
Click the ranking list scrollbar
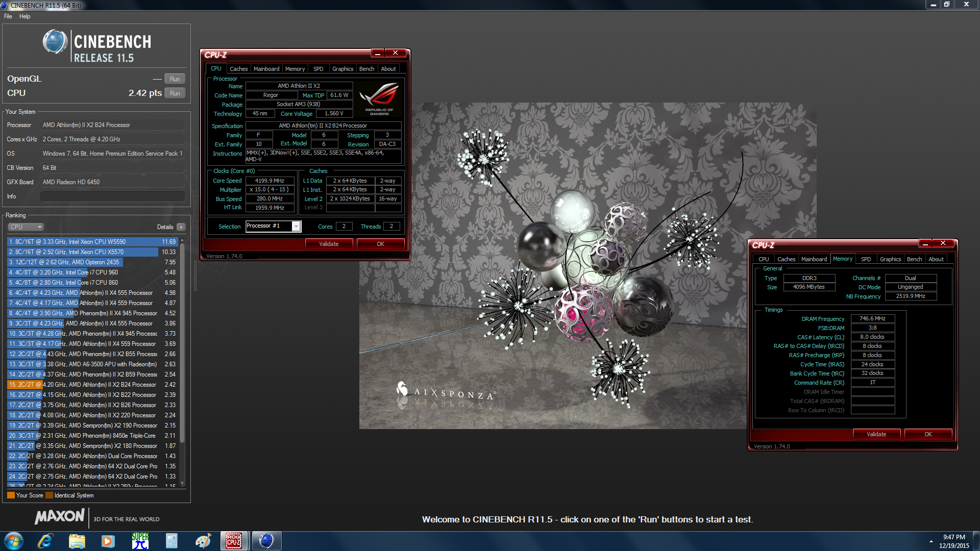182,342
